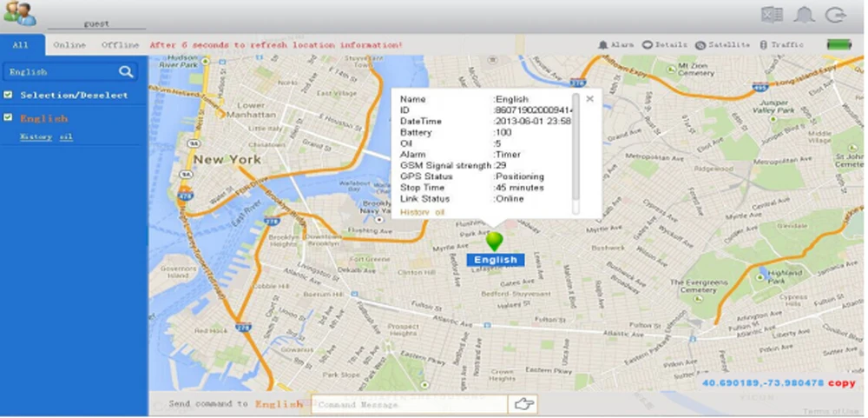Click the info popup vertical scrollbar

click(575, 154)
